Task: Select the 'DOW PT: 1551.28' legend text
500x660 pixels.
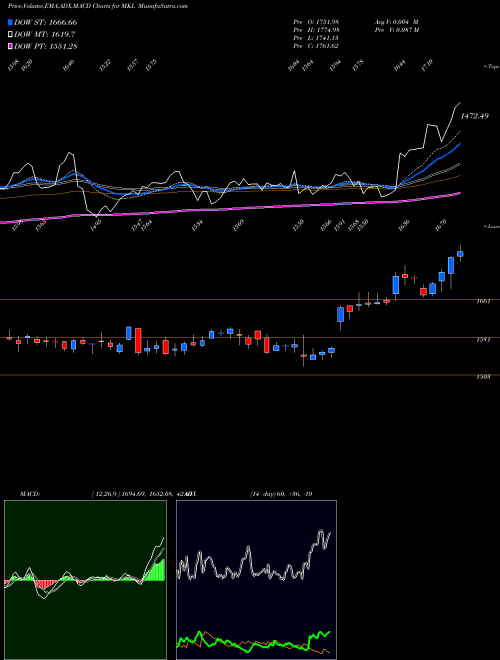Action: (x=45, y=46)
